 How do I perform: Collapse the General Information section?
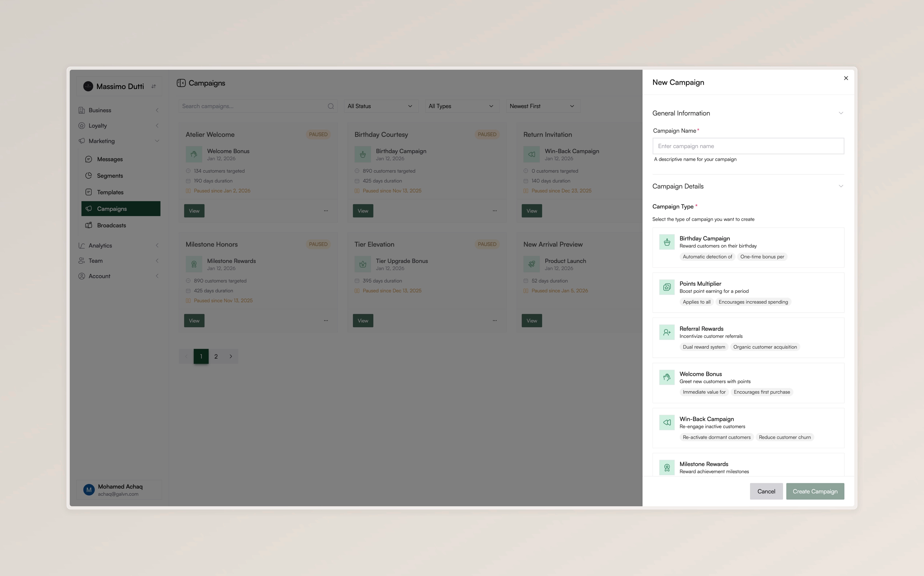pos(841,113)
